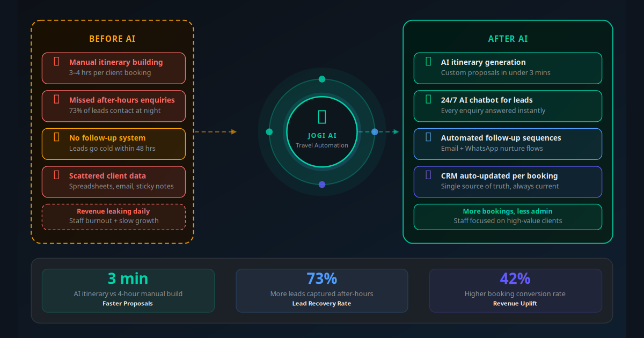Click the icon beside Scattered client data
The width and height of the screenshot is (644, 338).
click(x=56, y=175)
